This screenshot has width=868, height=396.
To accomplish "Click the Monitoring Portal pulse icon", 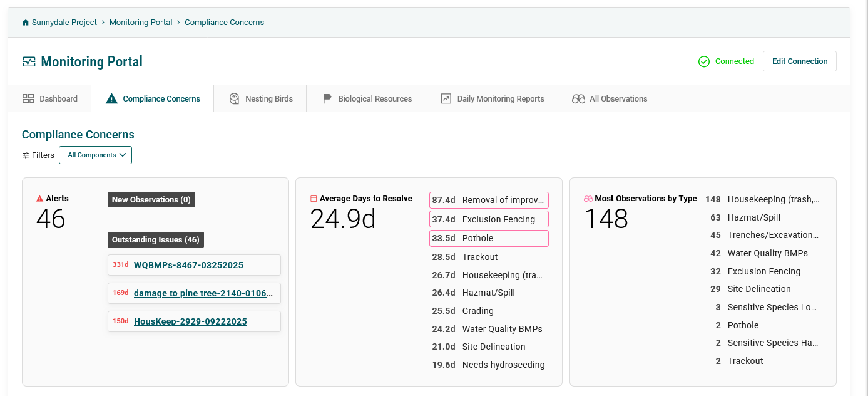I will 29,61.
